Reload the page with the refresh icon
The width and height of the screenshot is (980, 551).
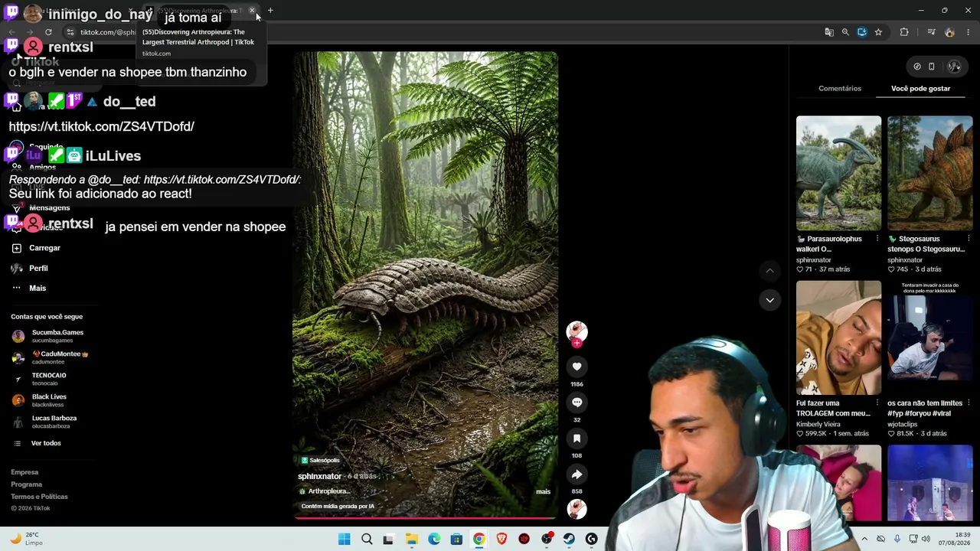48,32
